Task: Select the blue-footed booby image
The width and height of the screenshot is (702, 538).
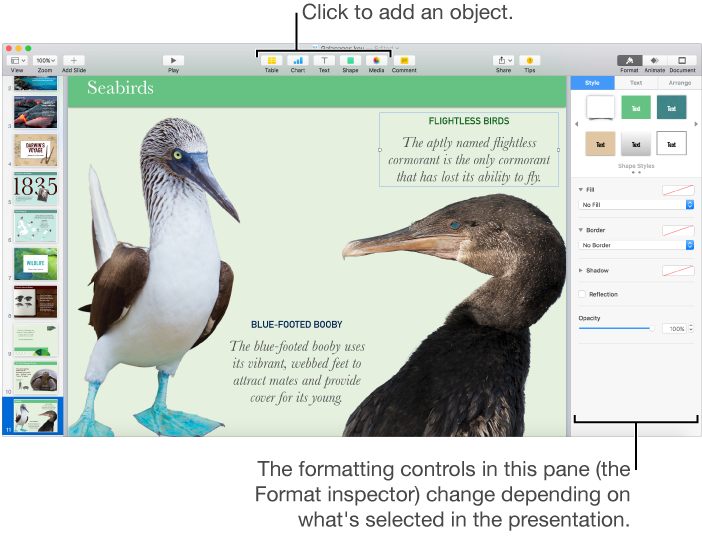Action: [x=157, y=278]
